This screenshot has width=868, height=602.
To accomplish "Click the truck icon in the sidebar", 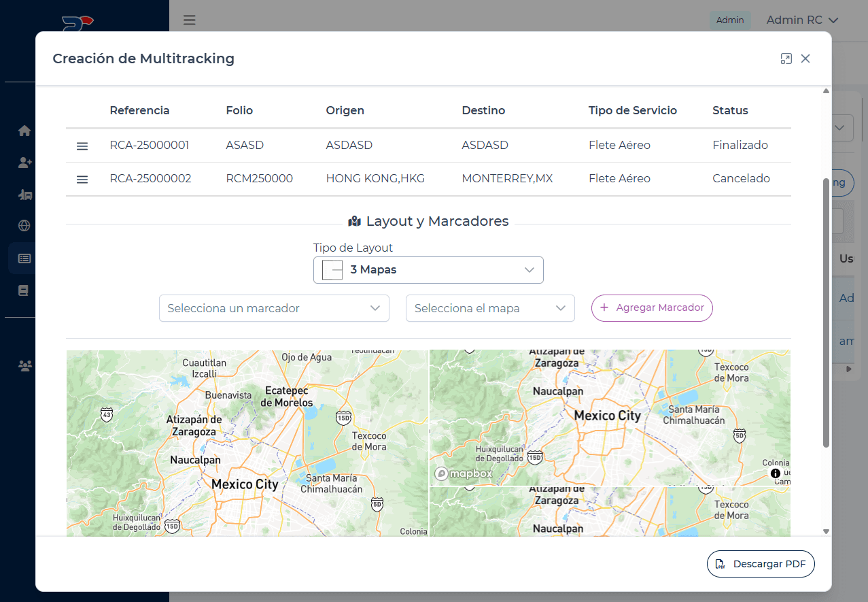I will coord(24,195).
